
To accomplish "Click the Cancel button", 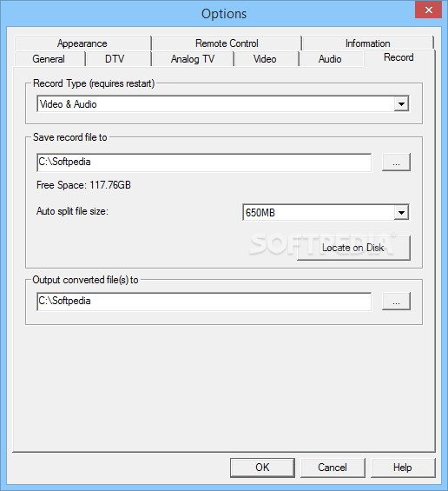I will point(333,468).
